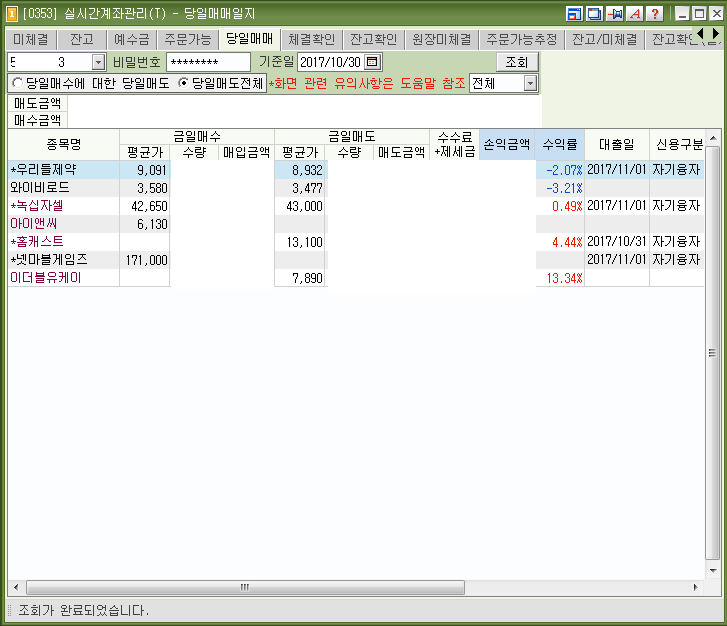Click the 매입금액 column header
This screenshot has height=626, width=727.
coord(246,153)
